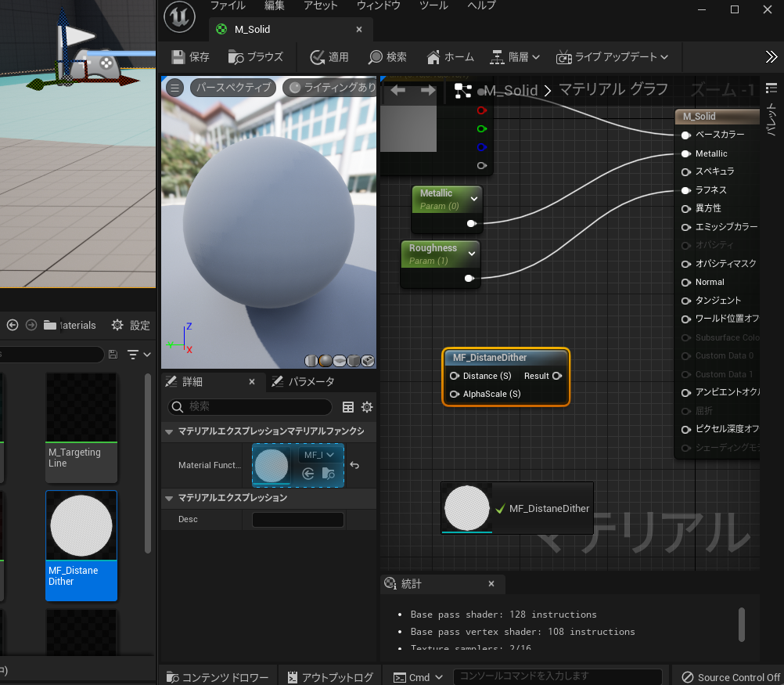Screen dimensions: 784x685
Task: Open the ヘルプ menu
Action: click(x=481, y=5)
